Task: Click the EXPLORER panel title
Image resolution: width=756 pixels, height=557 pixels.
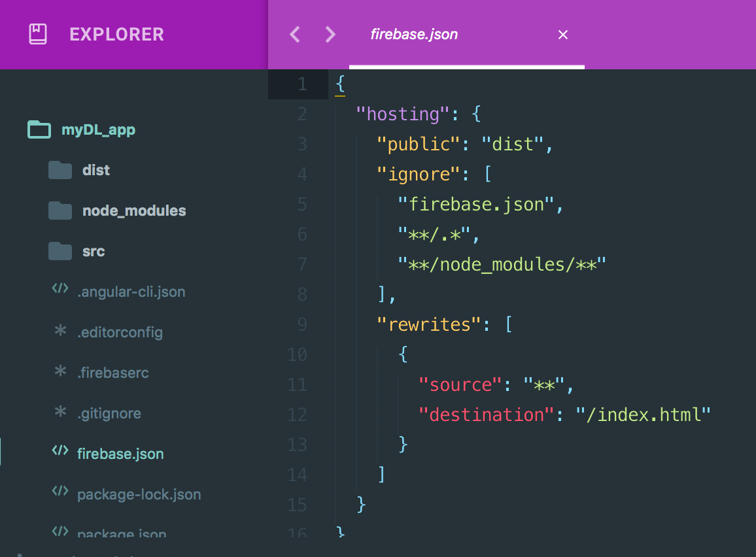Action: pos(116,34)
